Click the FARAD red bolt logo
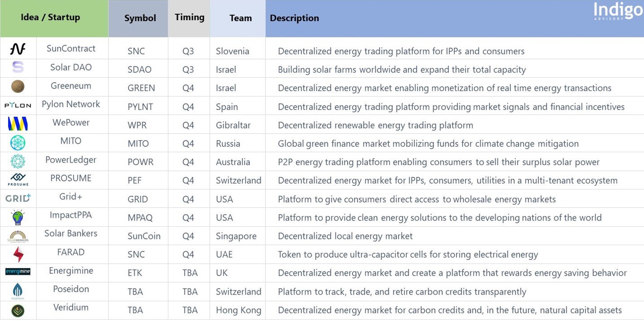644x321 pixels. pyautogui.click(x=18, y=255)
